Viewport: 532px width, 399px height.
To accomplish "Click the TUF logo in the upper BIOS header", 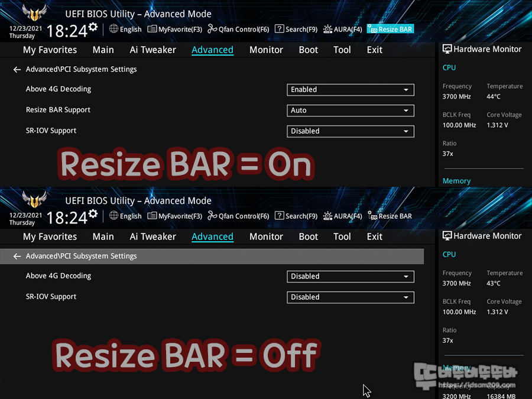I will [x=34, y=12].
